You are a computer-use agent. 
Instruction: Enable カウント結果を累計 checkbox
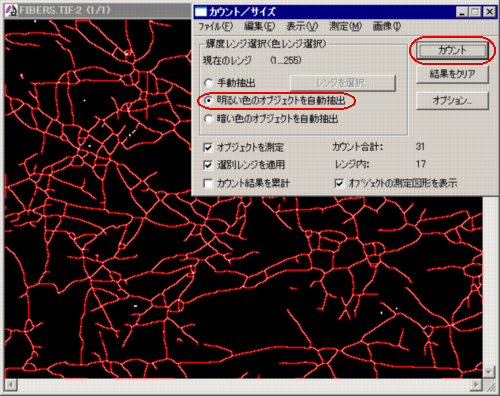click(208, 183)
